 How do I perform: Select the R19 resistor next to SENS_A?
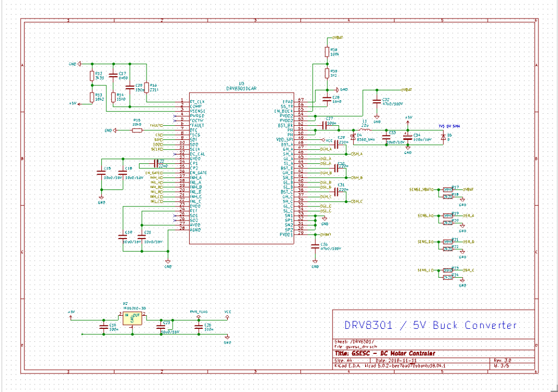tap(448, 216)
